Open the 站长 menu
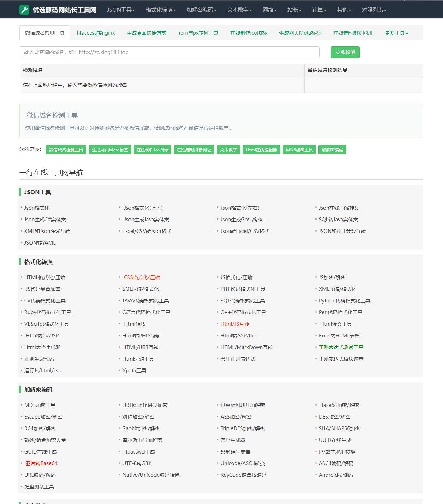The height and width of the screenshot is (504, 443). pyautogui.click(x=294, y=10)
